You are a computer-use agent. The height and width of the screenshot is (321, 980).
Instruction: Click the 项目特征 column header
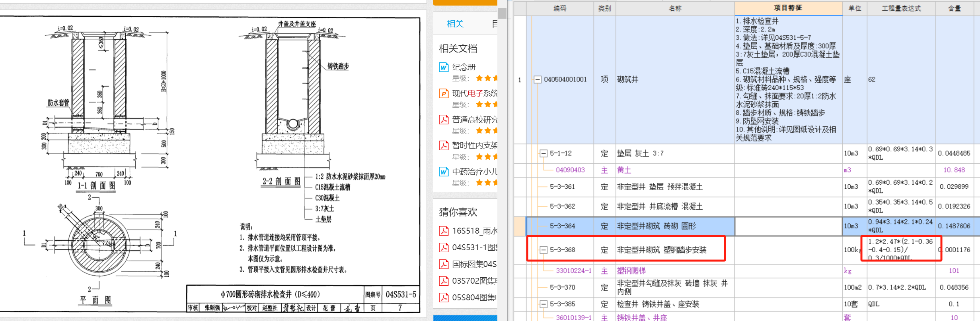pyautogui.click(x=788, y=8)
